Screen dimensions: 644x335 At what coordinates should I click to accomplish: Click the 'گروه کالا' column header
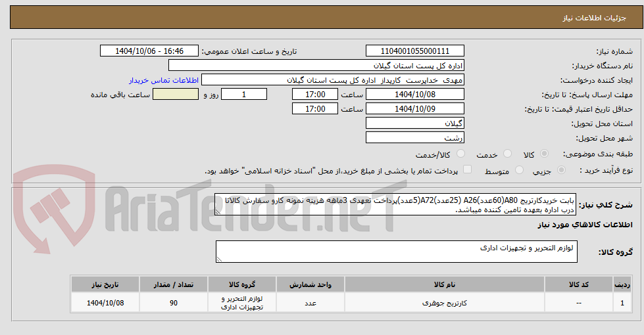242,284
